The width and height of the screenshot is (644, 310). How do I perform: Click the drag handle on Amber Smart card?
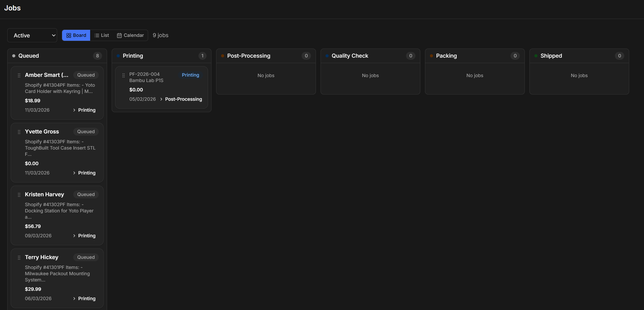19,75
